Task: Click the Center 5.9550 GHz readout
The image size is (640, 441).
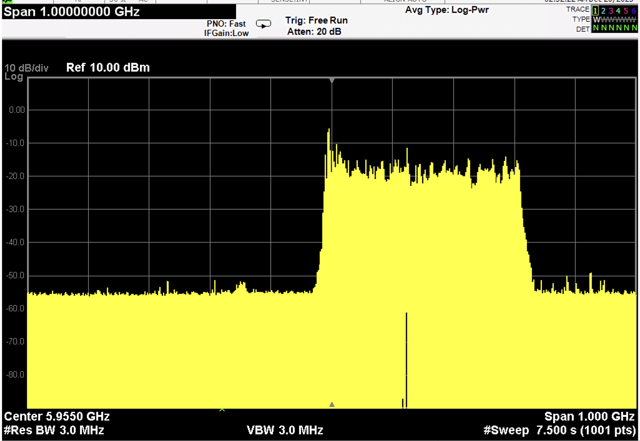Action: [57, 416]
